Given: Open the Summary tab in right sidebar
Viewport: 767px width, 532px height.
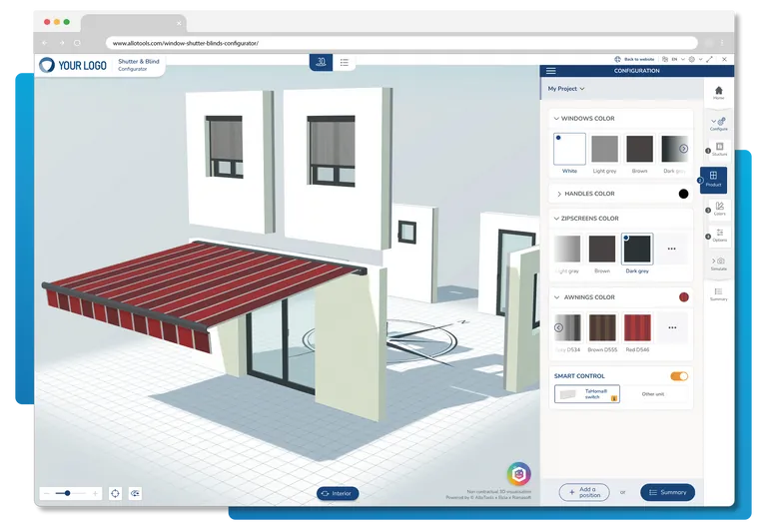Looking at the screenshot, I should tap(718, 293).
